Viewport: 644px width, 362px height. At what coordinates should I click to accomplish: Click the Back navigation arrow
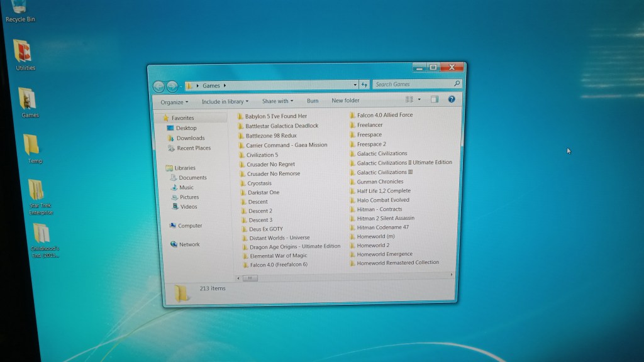158,86
